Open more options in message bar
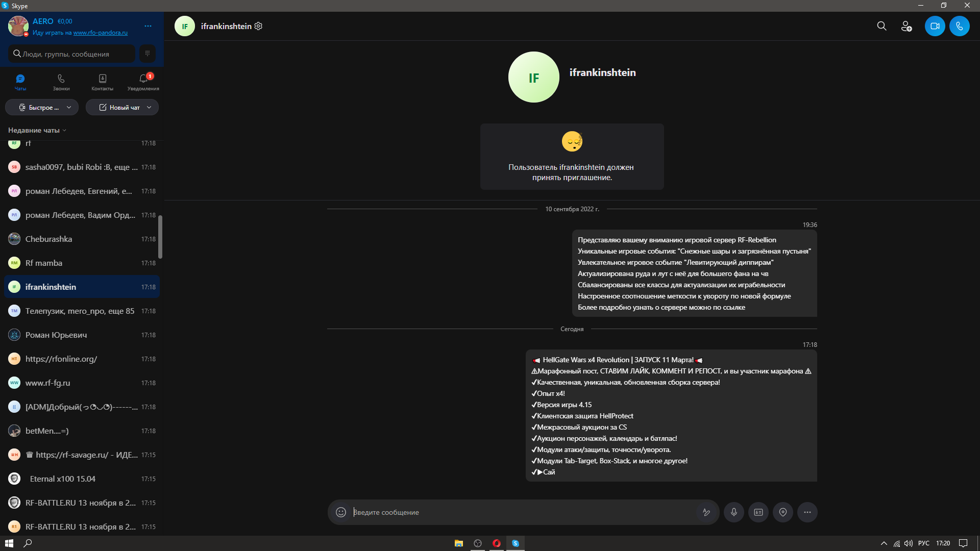980x551 pixels. pyautogui.click(x=807, y=512)
